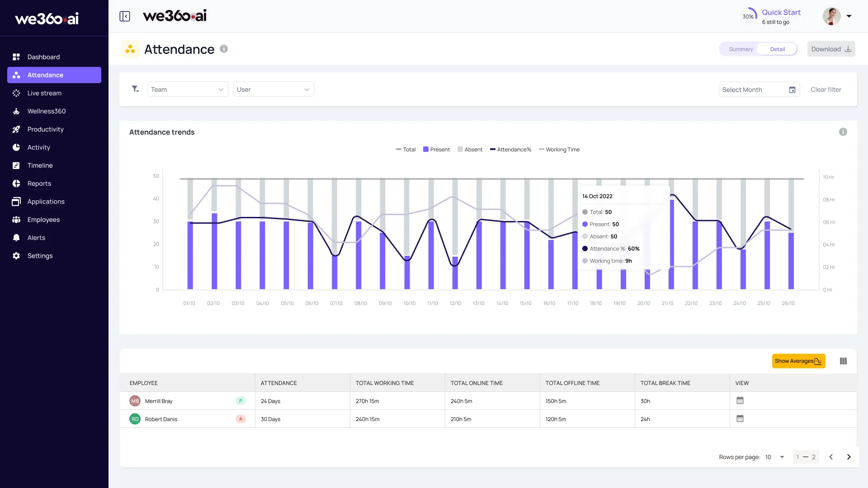Navigate to Productivity in sidebar
This screenshot has height=488, width=868.
(45, 129)
